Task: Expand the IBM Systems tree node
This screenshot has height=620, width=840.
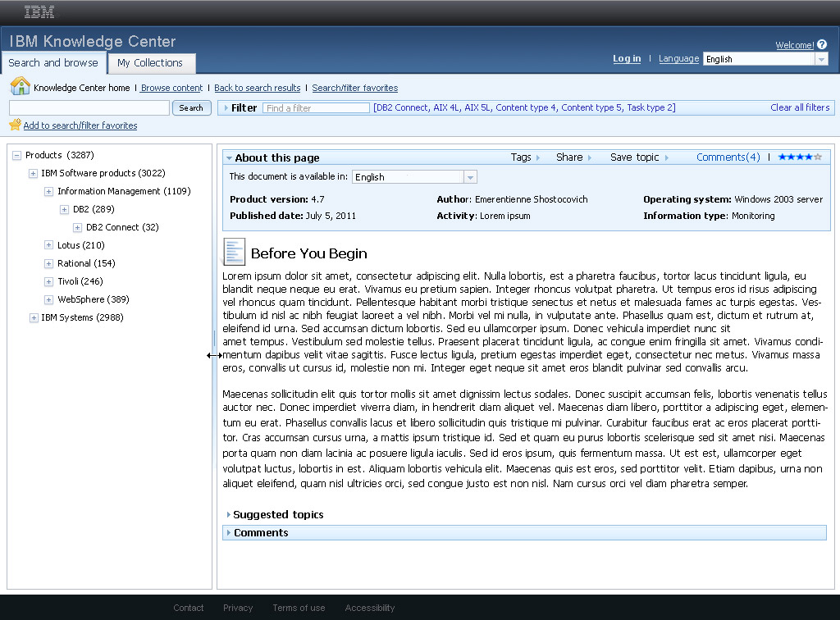Action: tap(34, 317)
